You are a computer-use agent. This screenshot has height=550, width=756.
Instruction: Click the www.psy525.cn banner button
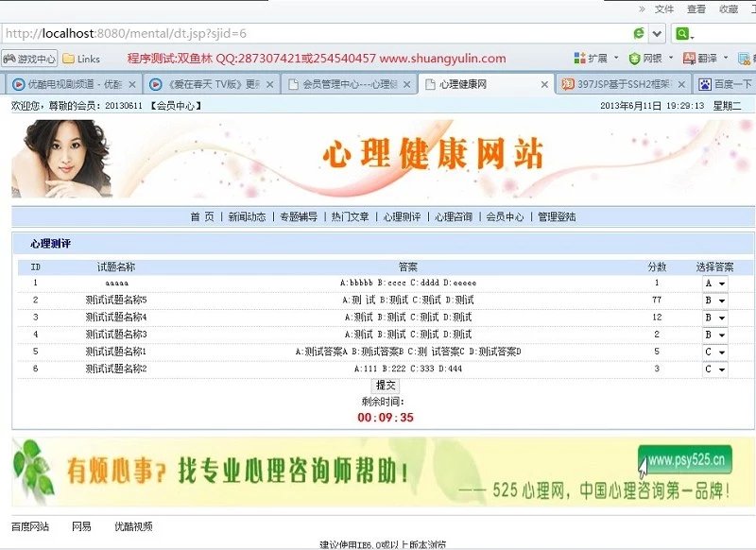684,460
